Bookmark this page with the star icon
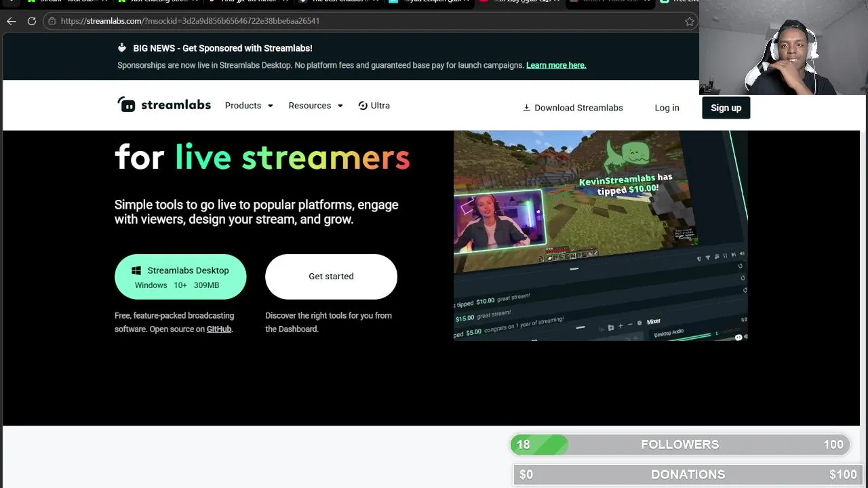 (x=690, y=21)
